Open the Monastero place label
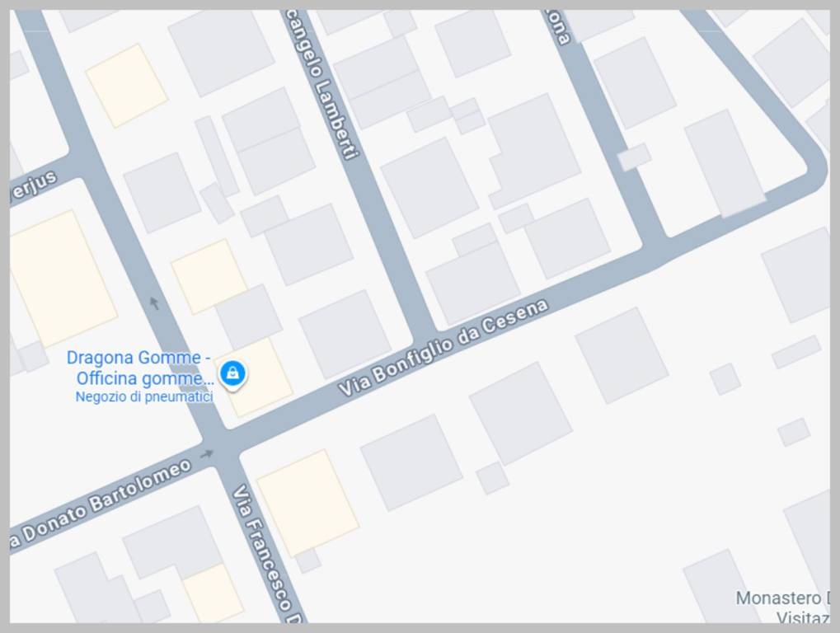Image resolution: width=840 pixels, height=633 pixels. [783, 608]
